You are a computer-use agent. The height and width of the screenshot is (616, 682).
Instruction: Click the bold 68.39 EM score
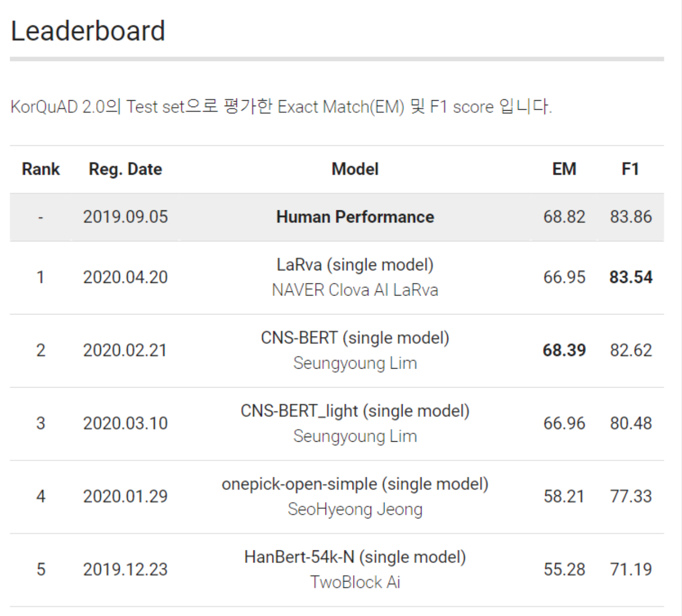(x=564, y=350)
